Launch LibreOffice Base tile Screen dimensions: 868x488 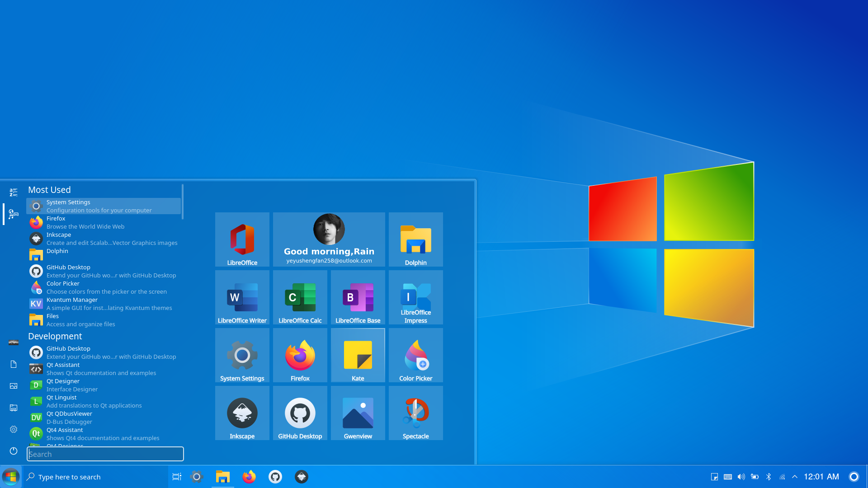point(358,297)
